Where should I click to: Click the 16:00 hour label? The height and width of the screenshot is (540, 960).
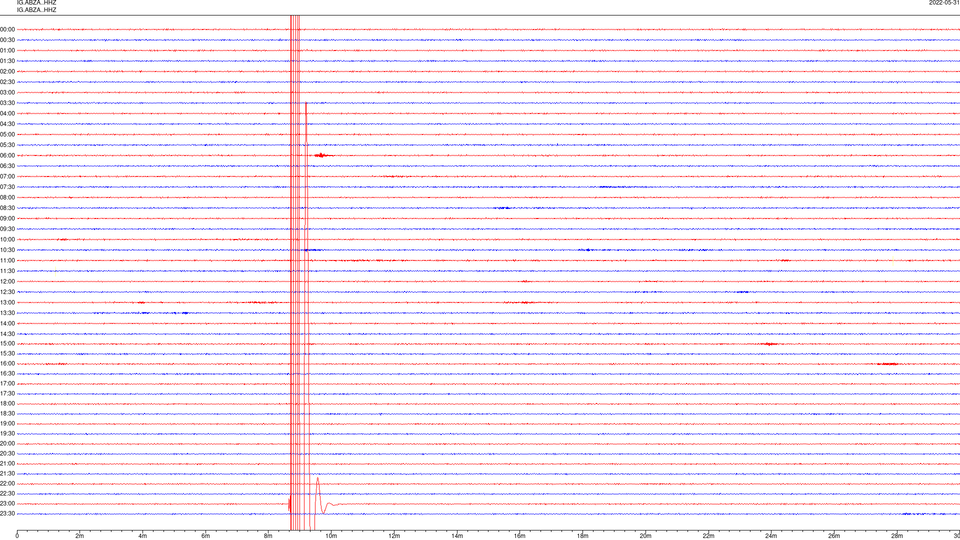coord(7,364)
